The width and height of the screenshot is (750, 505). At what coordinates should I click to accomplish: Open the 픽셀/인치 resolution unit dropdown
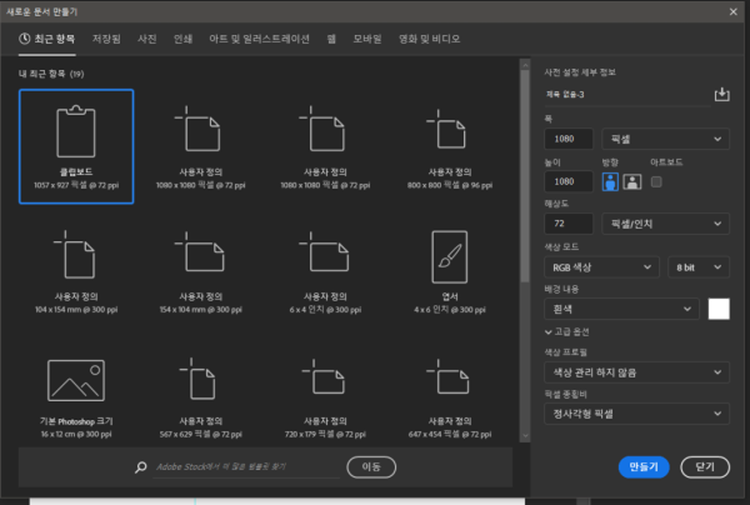click(x=665, y=224)
